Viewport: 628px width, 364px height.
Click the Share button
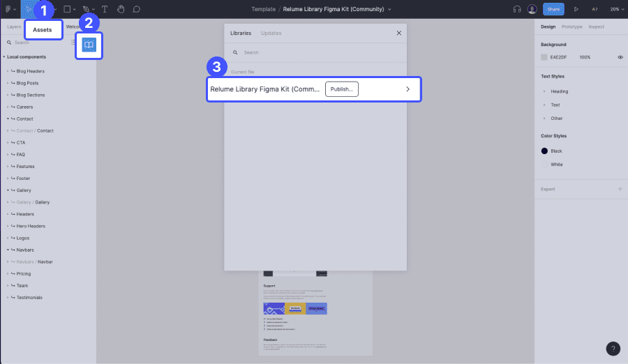[553, 9]
